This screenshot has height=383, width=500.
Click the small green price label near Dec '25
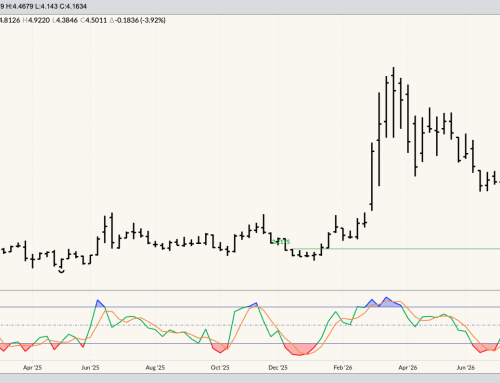click(x=281, y=241)
